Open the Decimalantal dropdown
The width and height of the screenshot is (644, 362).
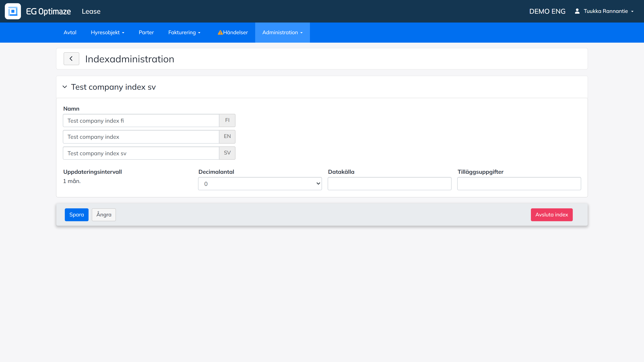coord(260,184)
